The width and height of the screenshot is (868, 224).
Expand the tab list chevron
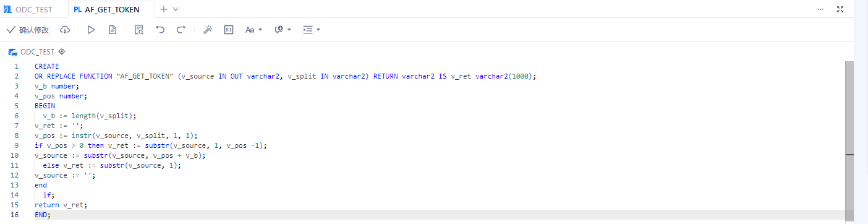click(x=176, y=9)
